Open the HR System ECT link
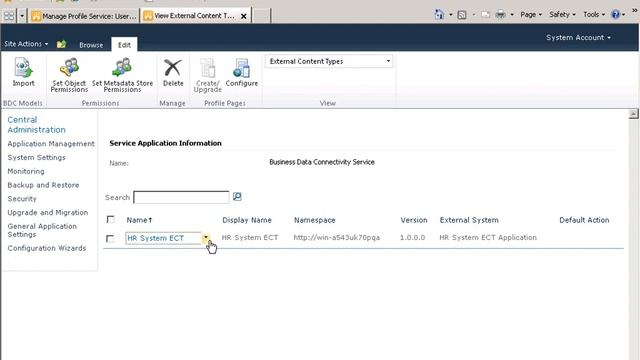 [156, 238]
